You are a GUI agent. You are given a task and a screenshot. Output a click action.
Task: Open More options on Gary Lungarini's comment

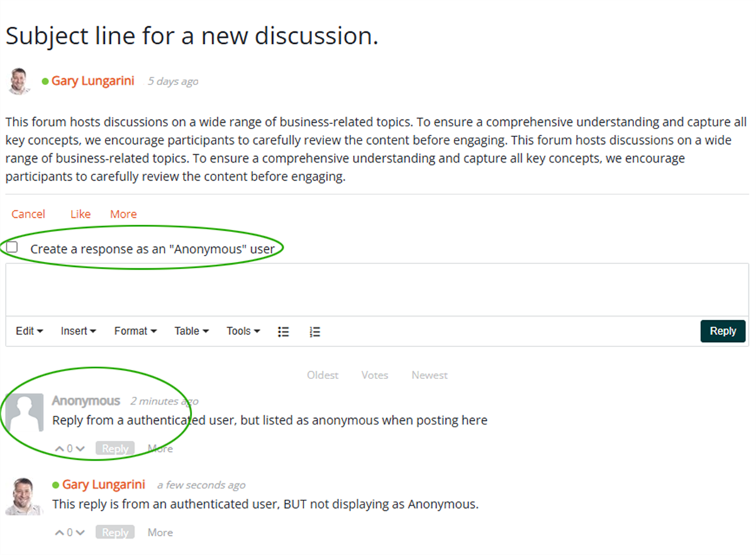click(x=160, y=532)
